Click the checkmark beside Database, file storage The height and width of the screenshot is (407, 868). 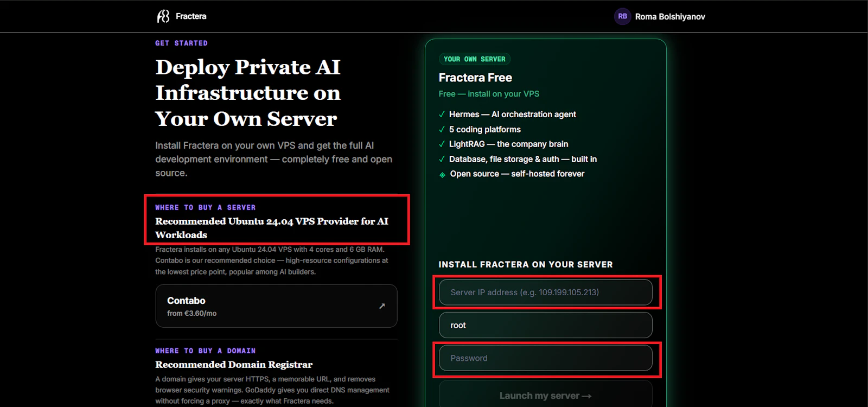[442, 159]
